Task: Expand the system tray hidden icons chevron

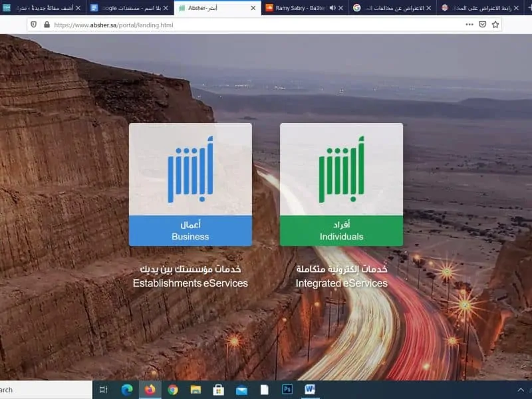Action: pyautogui.click(x=521, y=390)
